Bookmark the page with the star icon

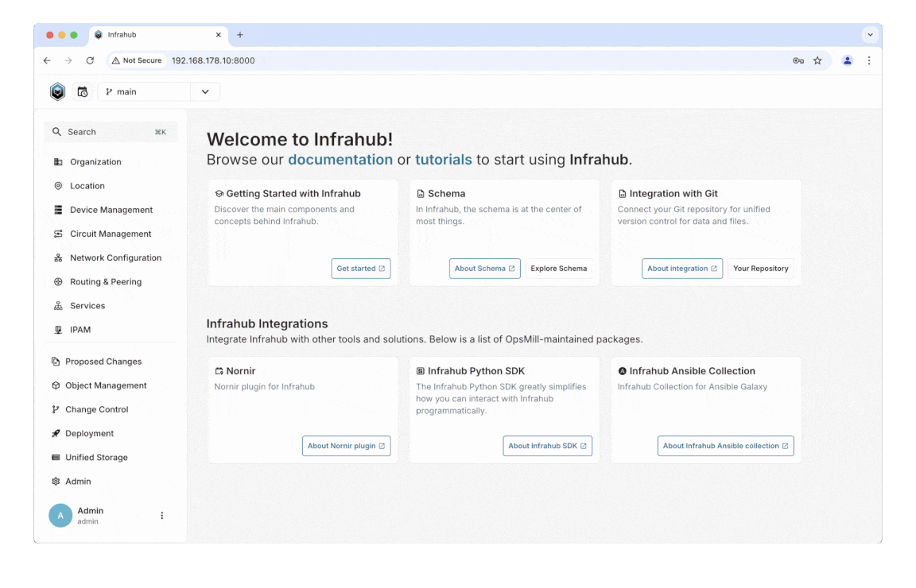point(817,60)
